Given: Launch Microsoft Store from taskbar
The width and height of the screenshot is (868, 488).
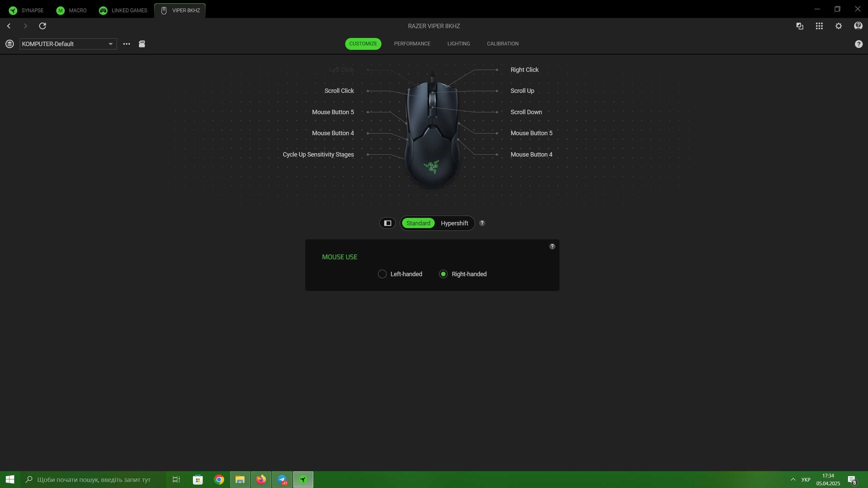Looking at the screenshot, I should point(198,480).
